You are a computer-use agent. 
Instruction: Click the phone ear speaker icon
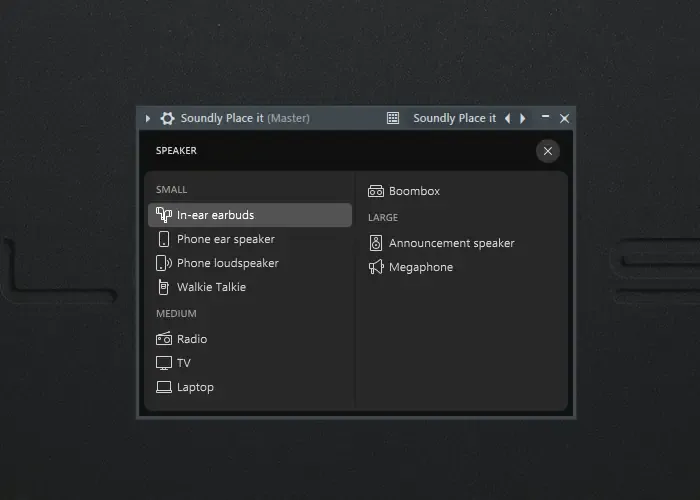[x=164, y=239]
